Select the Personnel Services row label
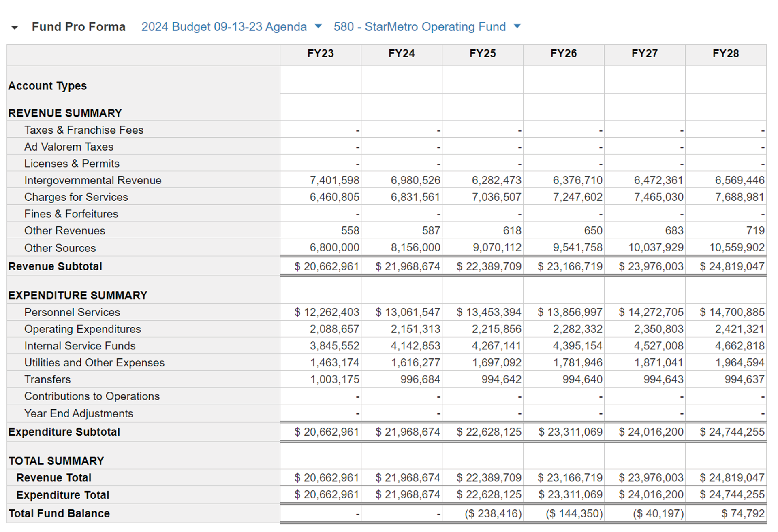Image resolution: width=778 pixels, height=532 pixels. pyautogui.click(x=72, y=312)
